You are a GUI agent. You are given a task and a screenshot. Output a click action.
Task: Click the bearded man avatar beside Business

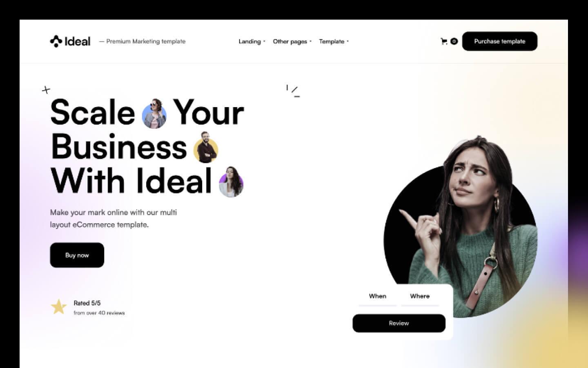point(206,148)
